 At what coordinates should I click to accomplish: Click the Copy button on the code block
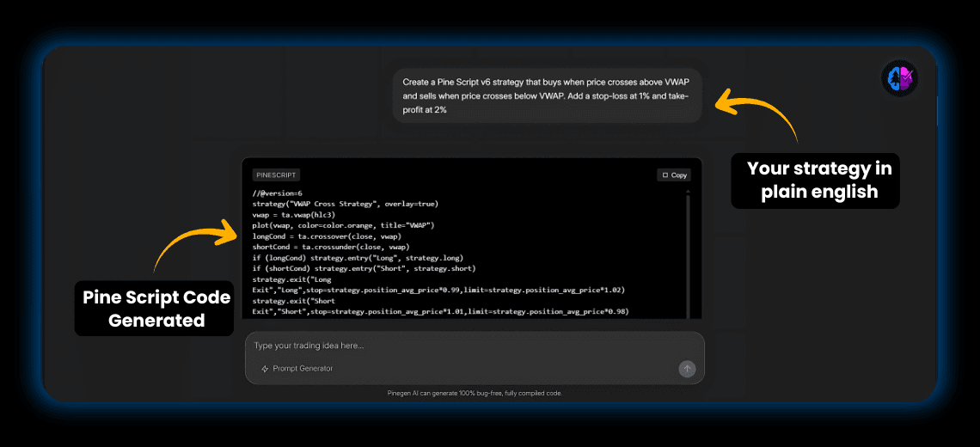674,175
